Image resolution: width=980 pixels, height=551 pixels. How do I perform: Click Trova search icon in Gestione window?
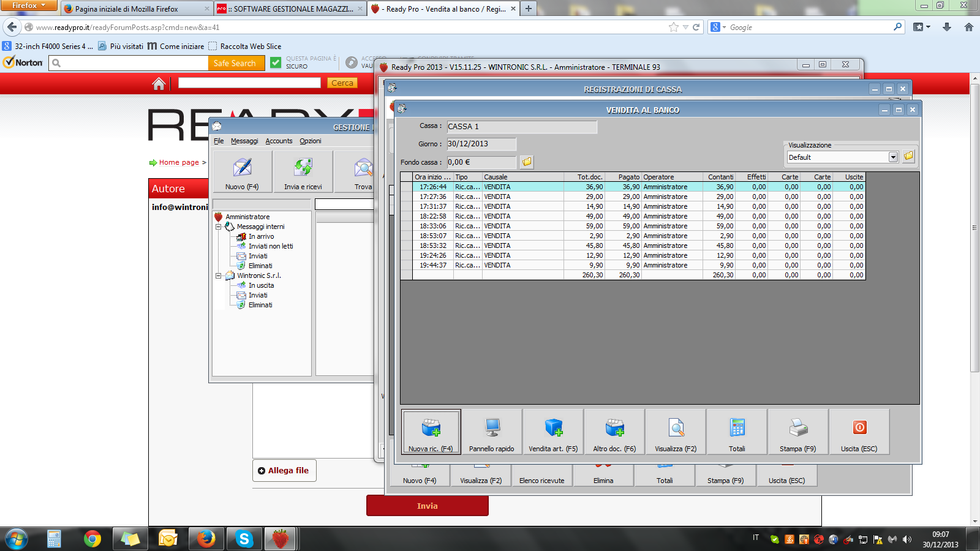(x=363, y=171)
